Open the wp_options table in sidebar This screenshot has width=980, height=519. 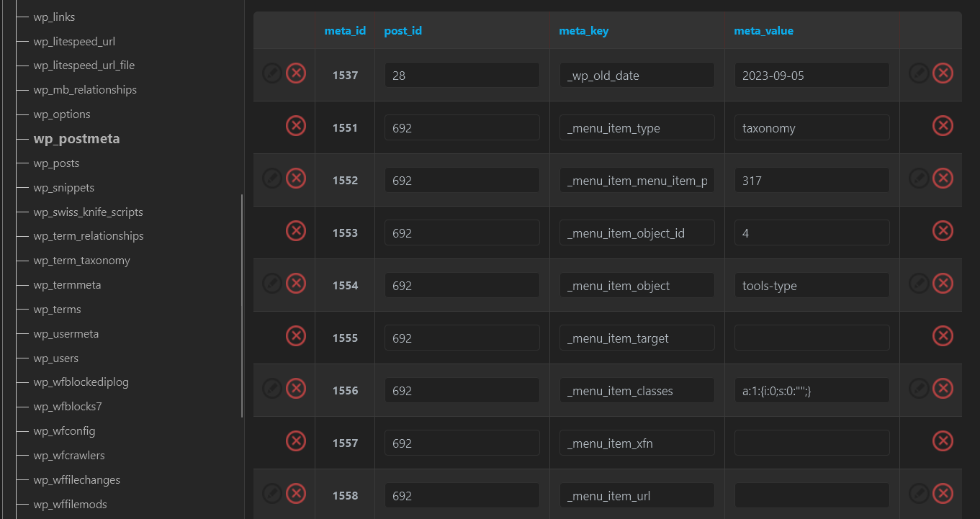tap(62, 114)
